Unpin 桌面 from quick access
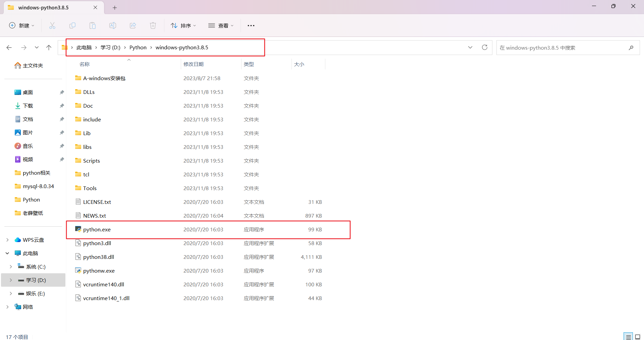 coord(62,92)
